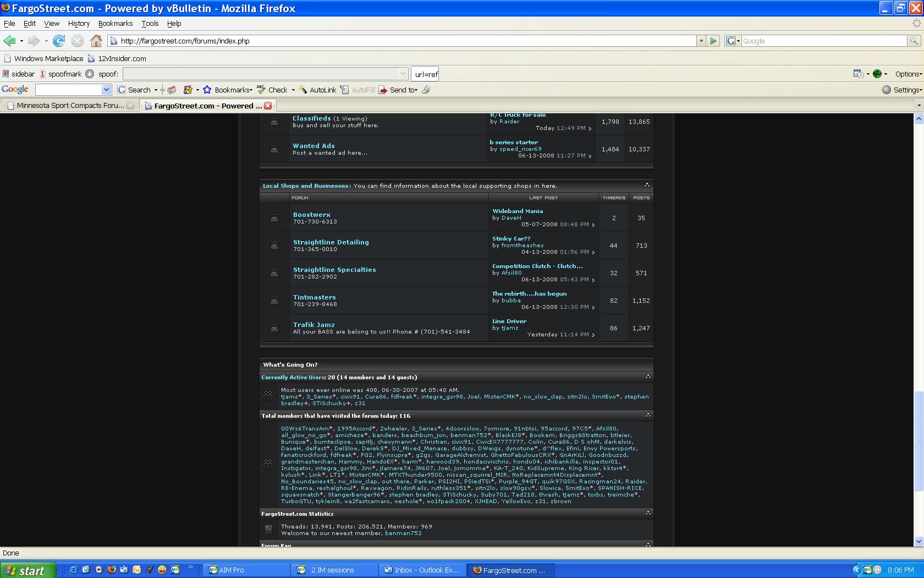Click the sidebar toolbar button
Image resolution: width=924 pixels, height=578 pixels.
point(18,74)
